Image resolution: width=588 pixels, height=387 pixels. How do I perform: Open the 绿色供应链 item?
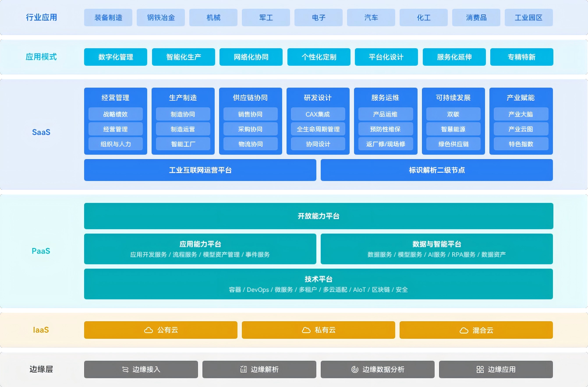pyautogui.click(x=453, y=144)
